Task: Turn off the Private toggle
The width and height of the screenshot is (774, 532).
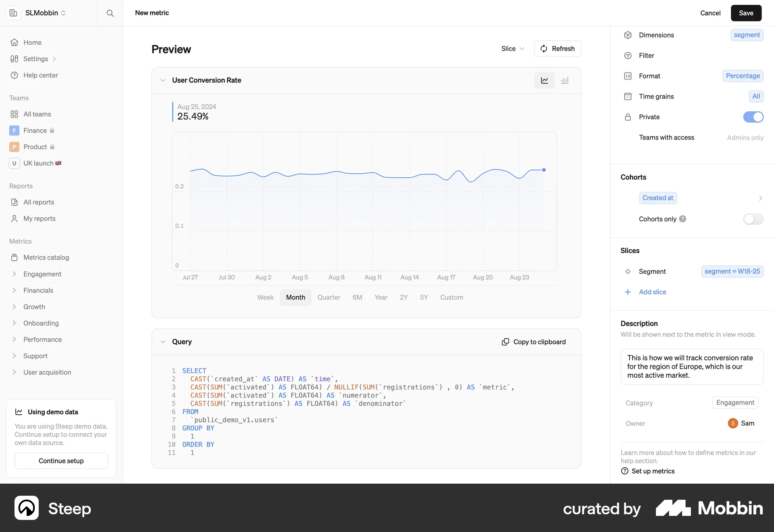Action: 753,117
